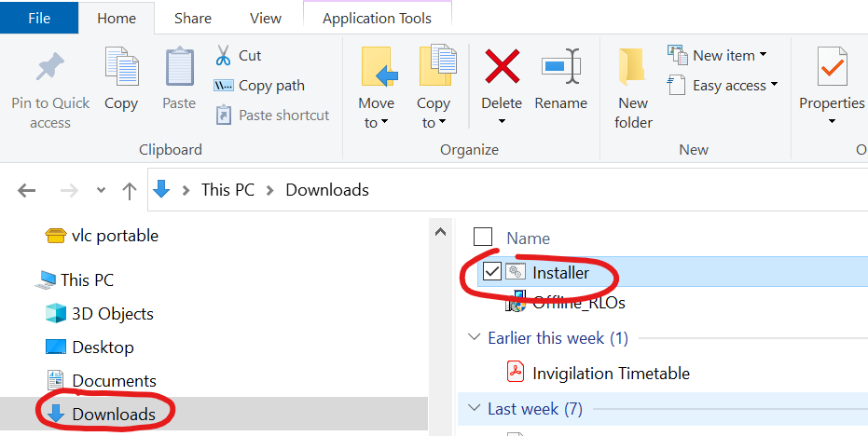
Task: Select the Invigilation Timetable PDF file
Action: (x=611, y=374)
